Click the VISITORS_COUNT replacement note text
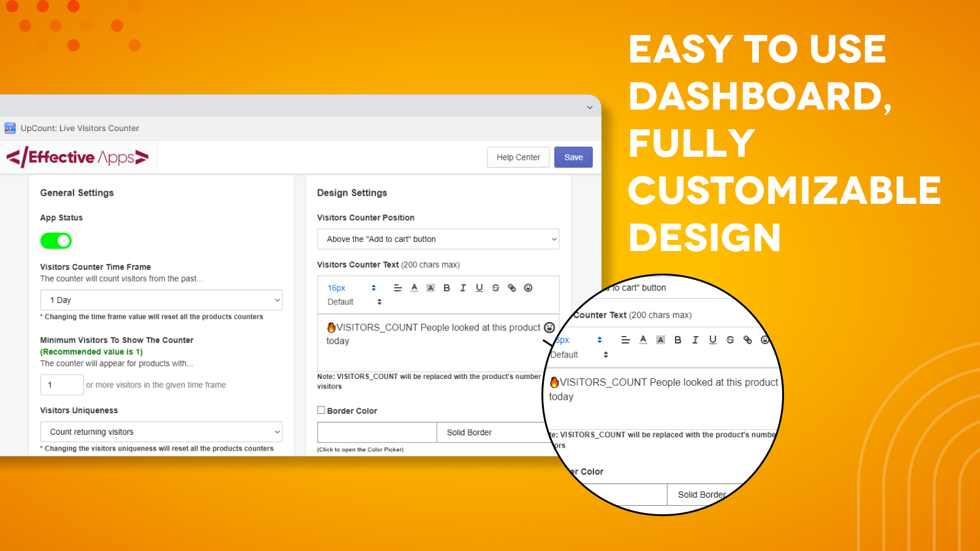980x551 pixels. click(429, 381)
